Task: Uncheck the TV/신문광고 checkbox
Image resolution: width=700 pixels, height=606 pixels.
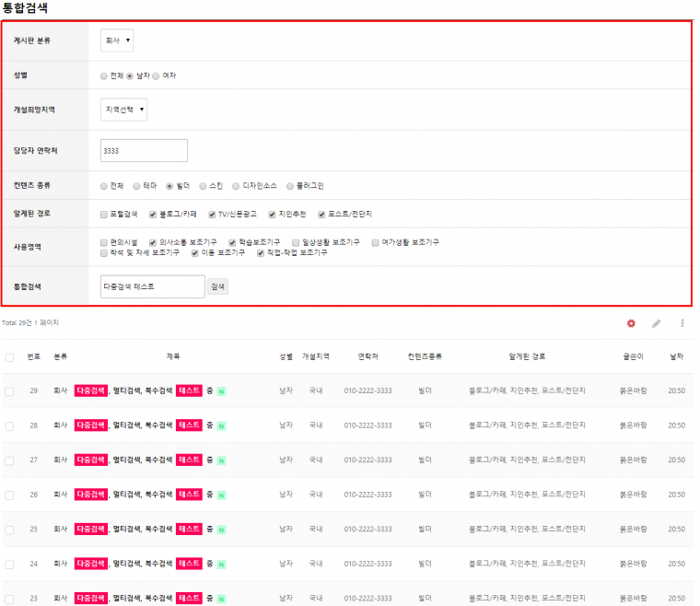Action: point(212,214)
